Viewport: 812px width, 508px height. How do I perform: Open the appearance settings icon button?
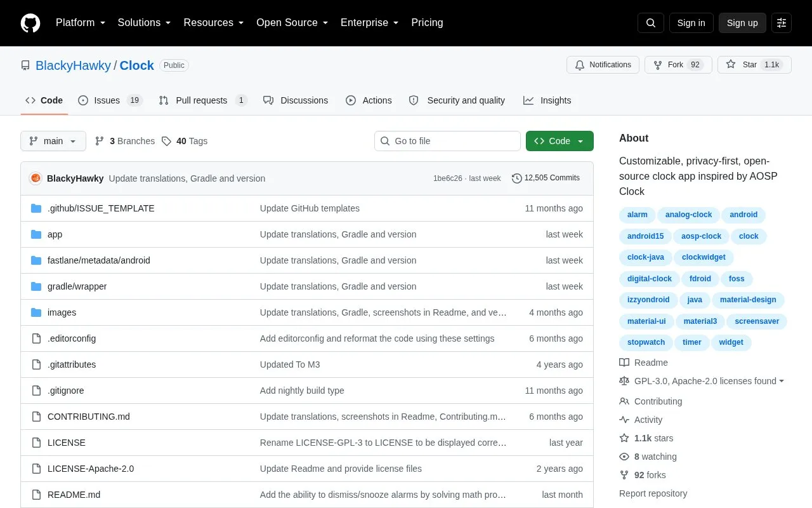782,23
